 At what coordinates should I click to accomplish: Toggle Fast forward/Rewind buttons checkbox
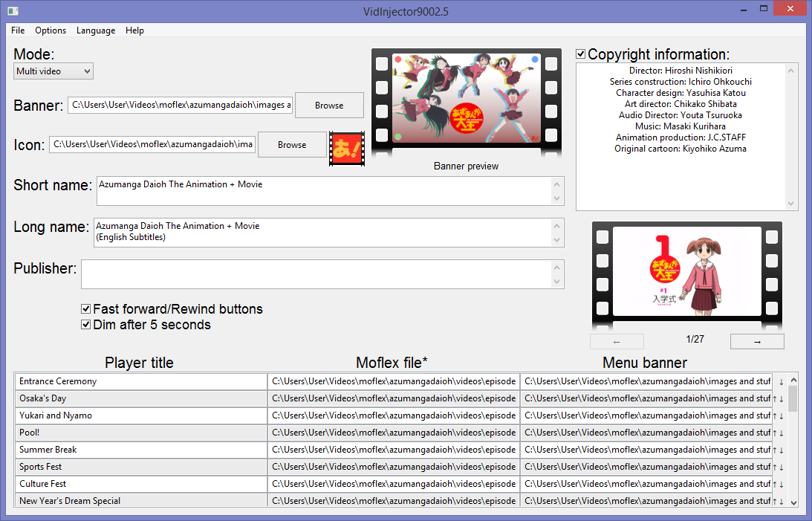[x=86, y=309]
